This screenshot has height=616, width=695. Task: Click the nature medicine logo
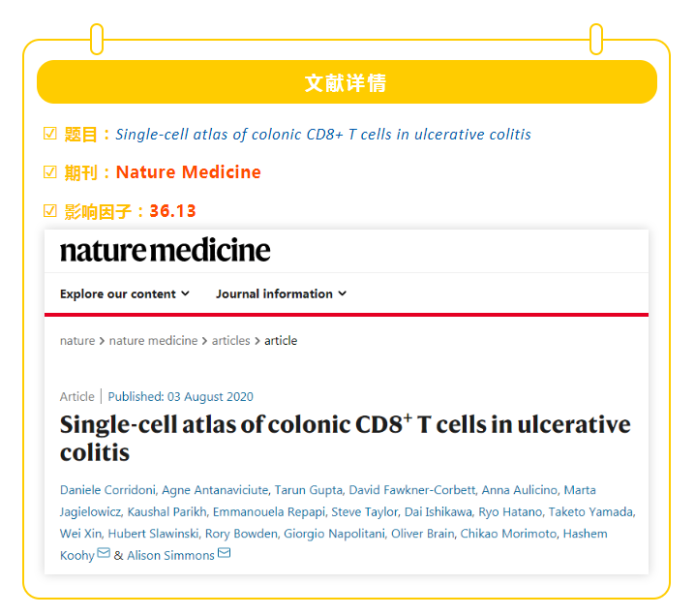[x=165, y=251]
